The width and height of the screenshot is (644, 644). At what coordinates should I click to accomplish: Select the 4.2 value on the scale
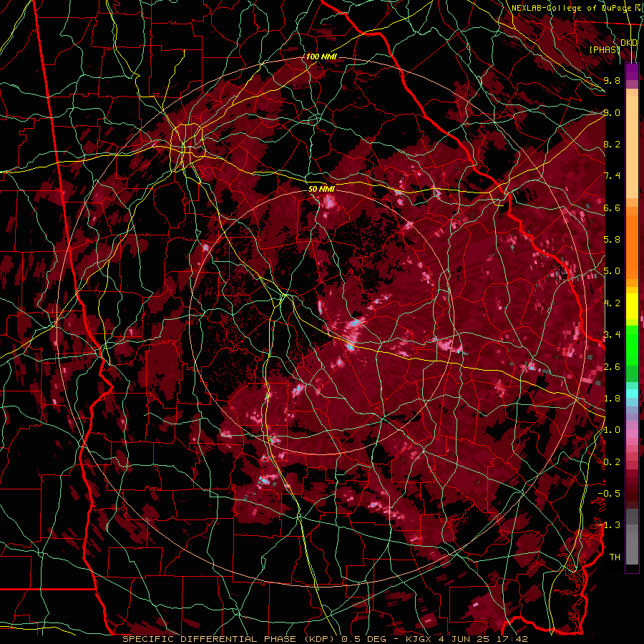(x=612, y=303)
